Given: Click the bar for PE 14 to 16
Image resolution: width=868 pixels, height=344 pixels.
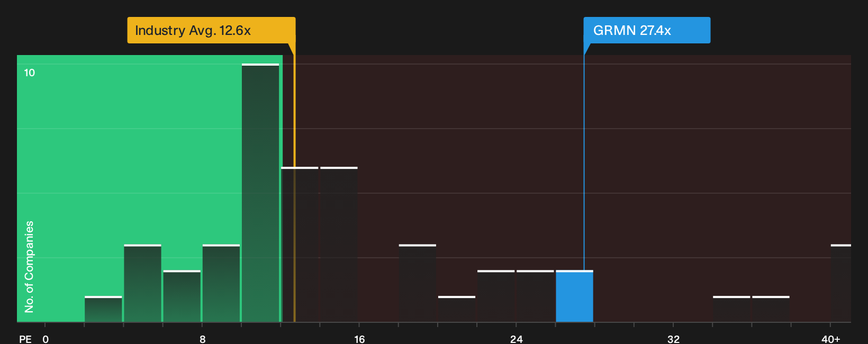Looking at the screenshot, I should 339,245.
